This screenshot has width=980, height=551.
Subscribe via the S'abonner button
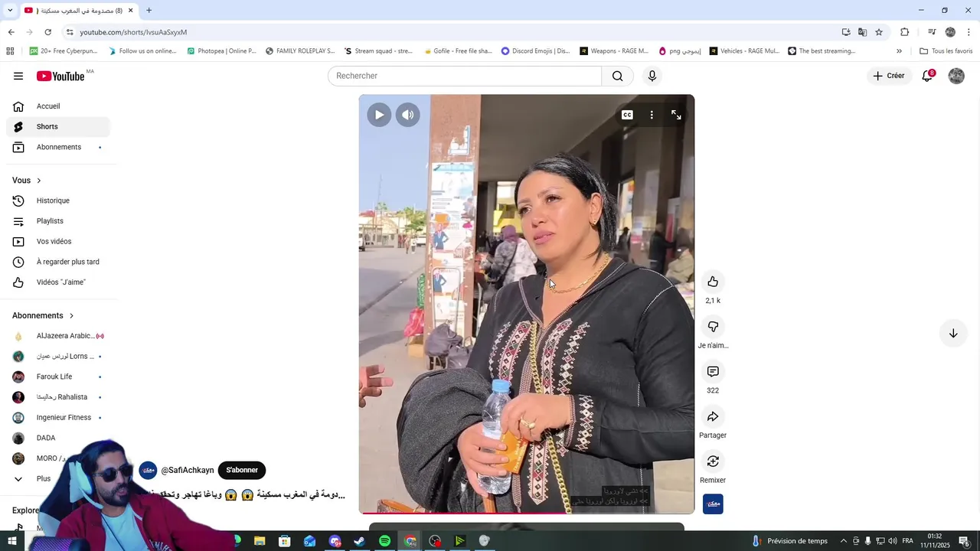[x=242, y=470]
